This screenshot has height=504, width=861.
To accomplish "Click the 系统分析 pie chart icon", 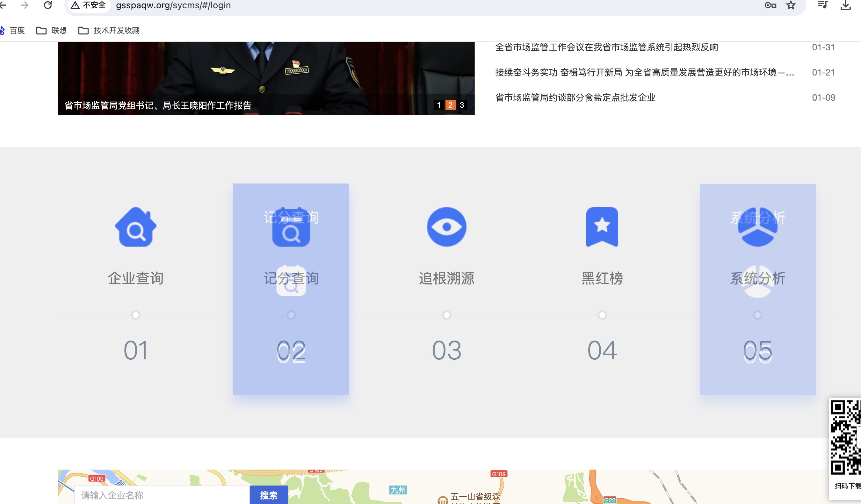I will 757,227.
